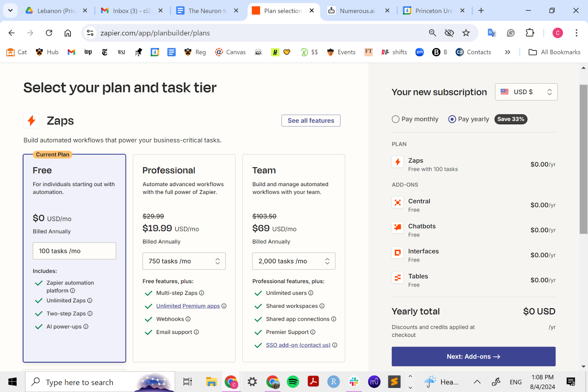Open the Windows Start menu

tap(12, 382)
